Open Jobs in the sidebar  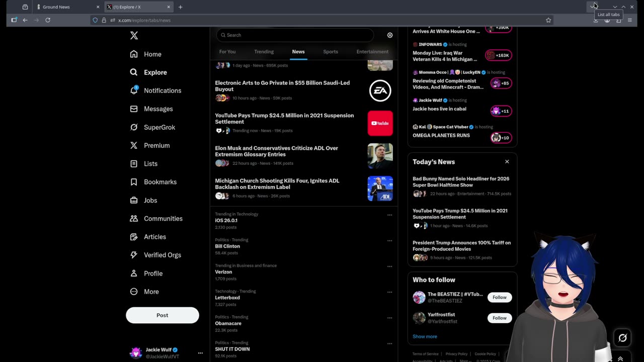[143, 200]
